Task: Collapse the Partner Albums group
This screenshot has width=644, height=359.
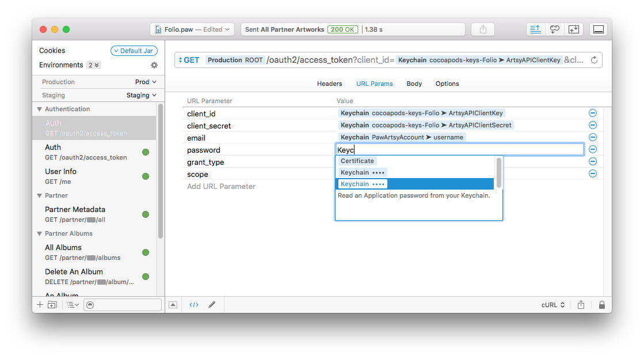Action: click(x=40, y=233)
